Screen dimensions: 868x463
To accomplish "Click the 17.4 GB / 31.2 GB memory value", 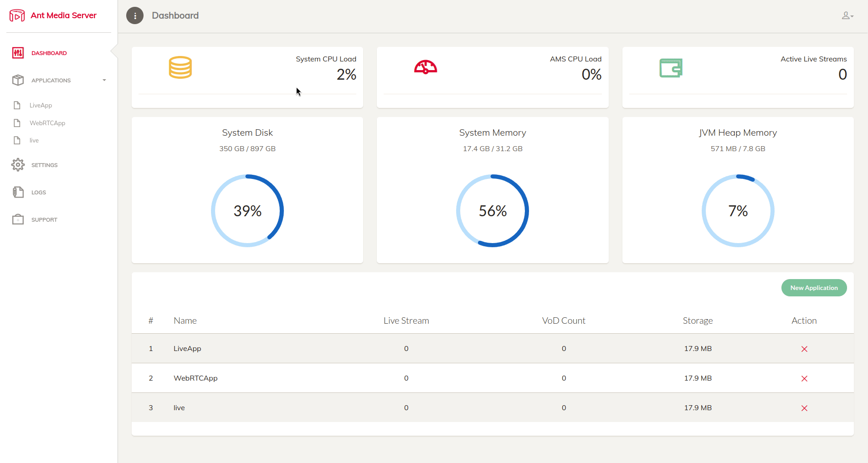I will [493, 148].
